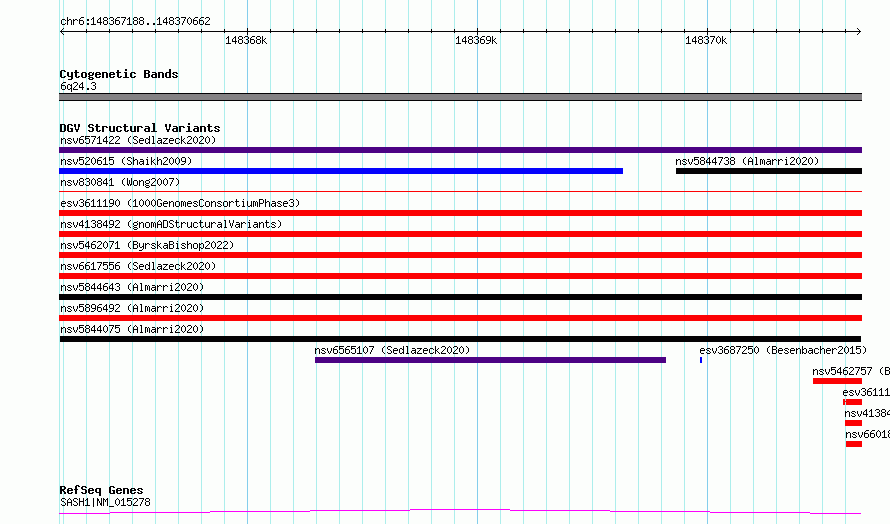Open variant nsv520615 (Shaikh2009) label
The height and width of the screenshot is (524, 890).
(126, 161)
